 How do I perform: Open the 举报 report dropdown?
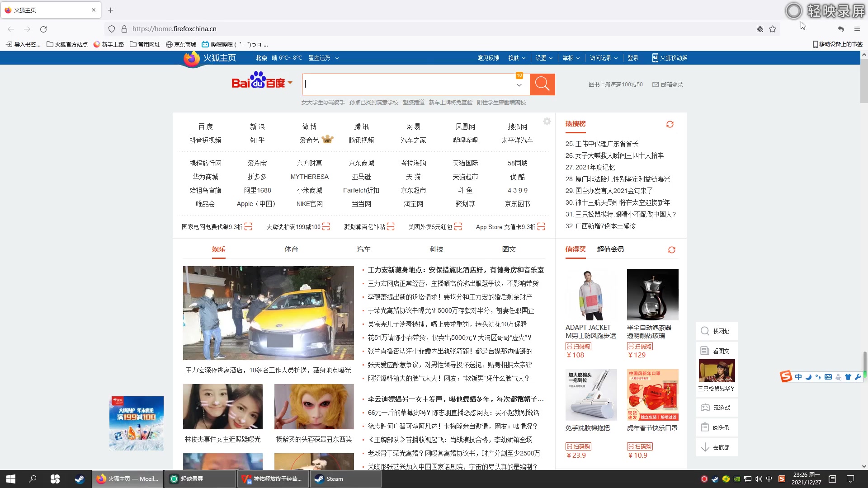click(571, 58)
